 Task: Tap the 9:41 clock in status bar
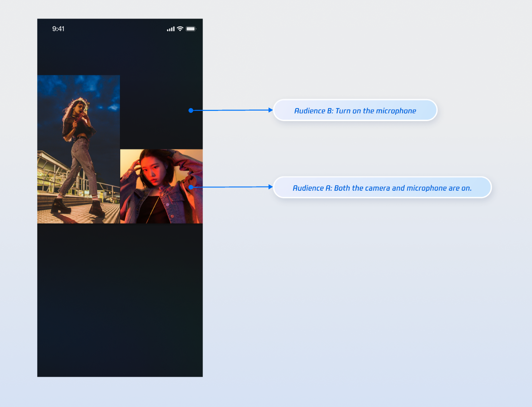point(58,29)
